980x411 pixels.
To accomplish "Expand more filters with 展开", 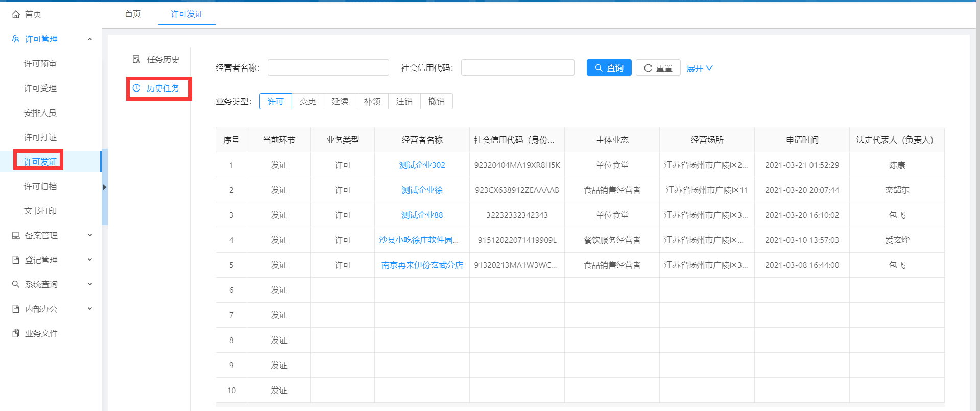I will point(699,68).
